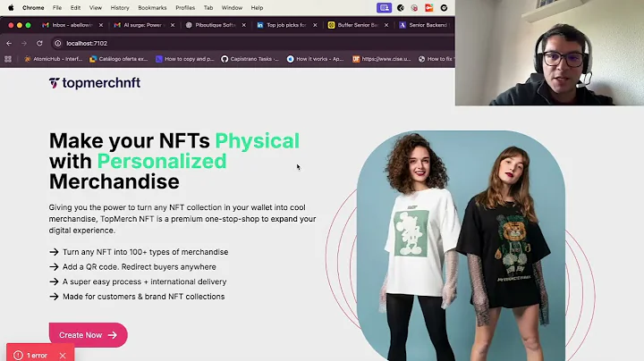Open the Profiles menu
Screen dimensions: 644x361
(185, 8)
